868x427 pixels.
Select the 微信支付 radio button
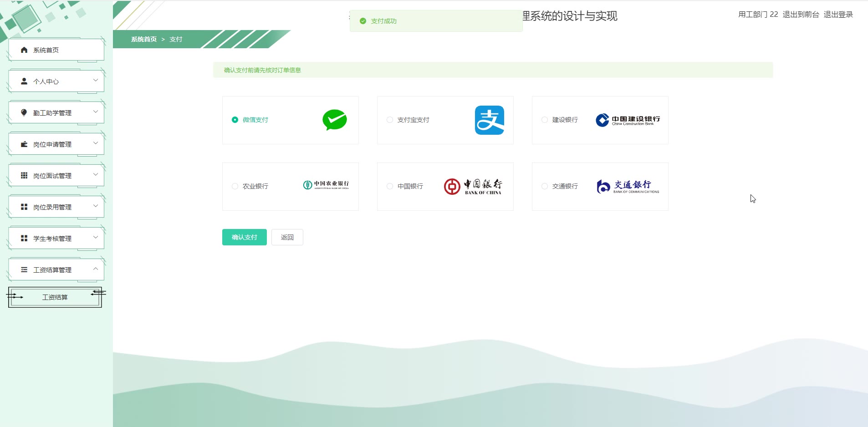(235, 120)
